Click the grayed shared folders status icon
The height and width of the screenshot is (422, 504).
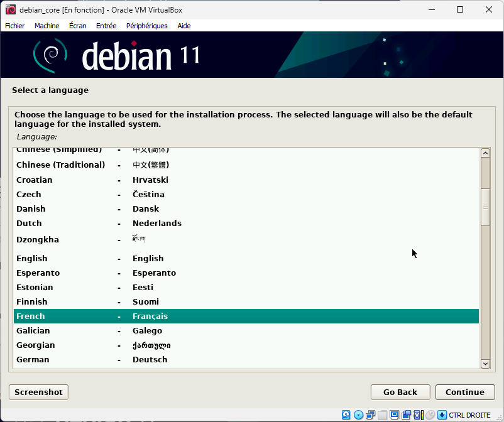coord(382,414)
